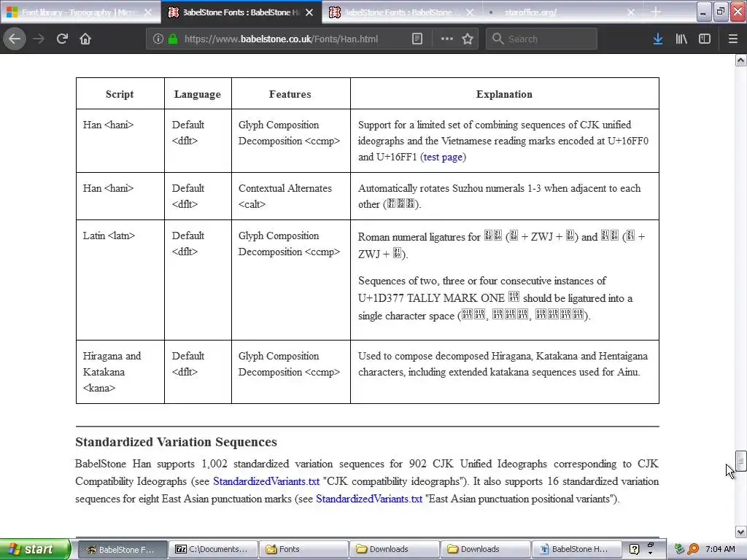Screen dimensions: 747x560
Task: Click the Features column header
Action: tap(290, 94)
